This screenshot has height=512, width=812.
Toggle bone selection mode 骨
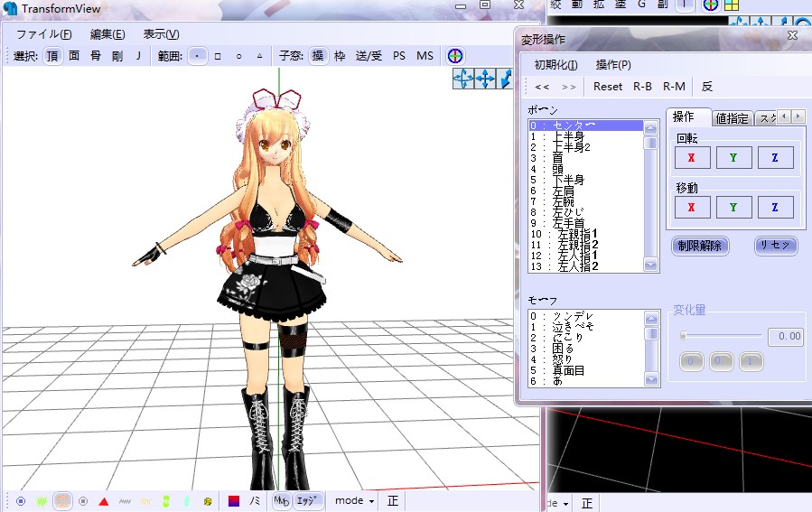tap(96, 56)
